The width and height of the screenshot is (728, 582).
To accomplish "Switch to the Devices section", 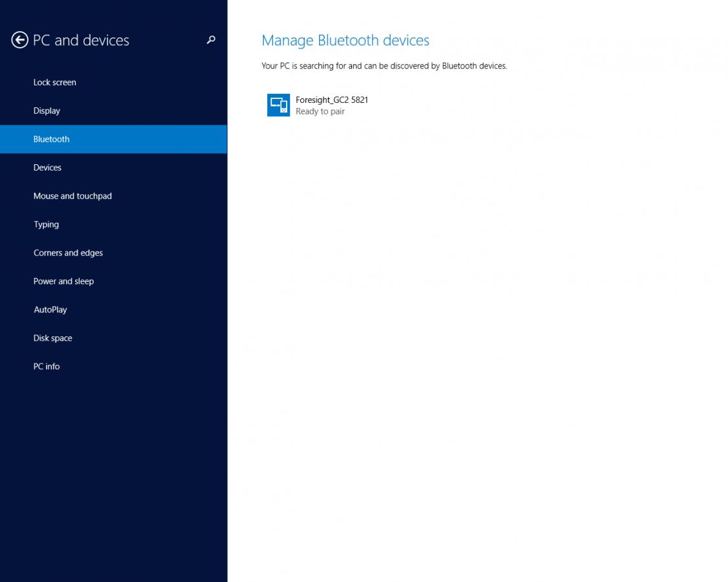I will pos(47,167).
